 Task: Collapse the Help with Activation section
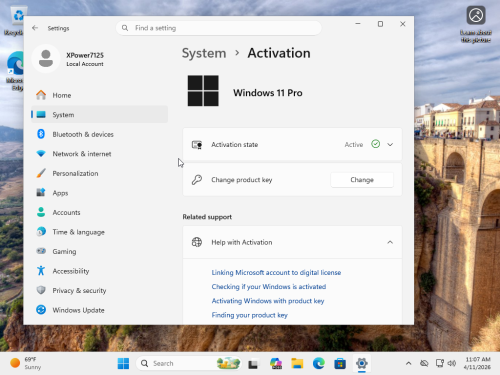click(x=390, y=242)
